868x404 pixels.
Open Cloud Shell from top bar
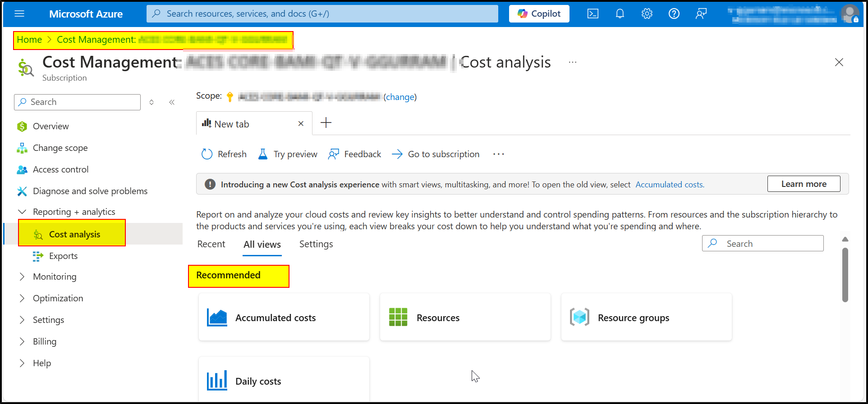point(593,14)
